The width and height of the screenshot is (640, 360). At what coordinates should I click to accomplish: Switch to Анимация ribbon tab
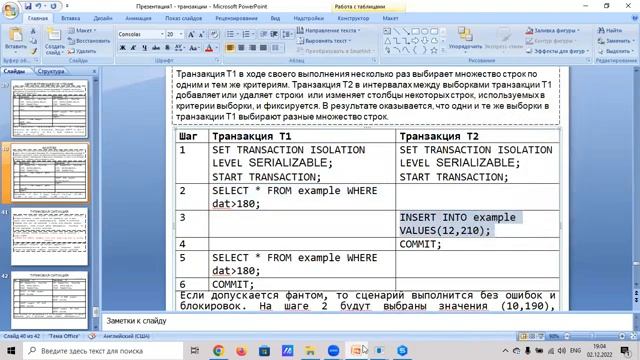(138, 18)
